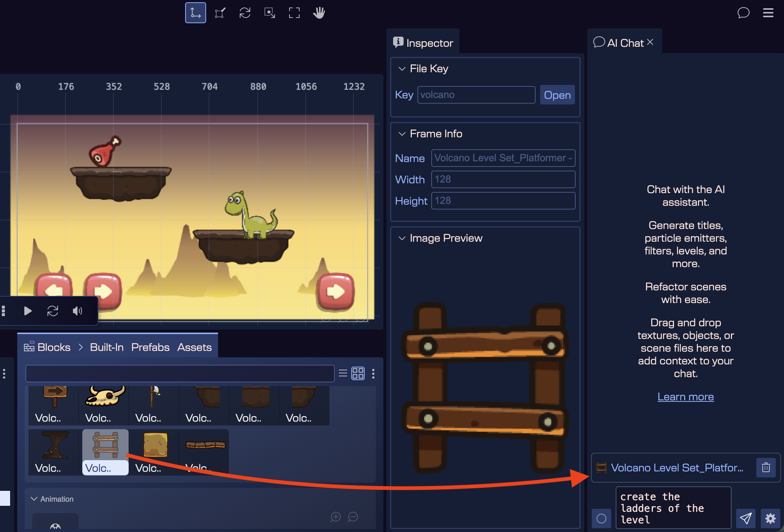Collapse the Image Preview section
Image resolution: width=784 pixels, height=532 pixels.
[x=402, y=238]
